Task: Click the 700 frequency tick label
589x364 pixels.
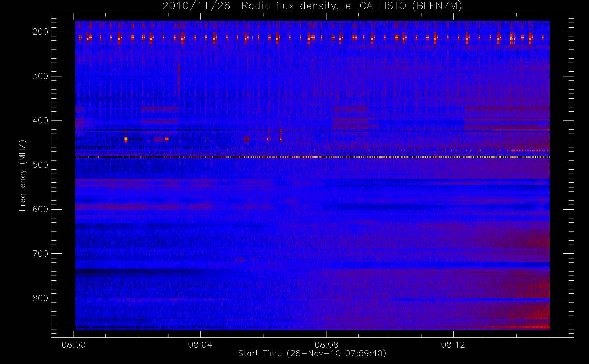Action: 40,254
